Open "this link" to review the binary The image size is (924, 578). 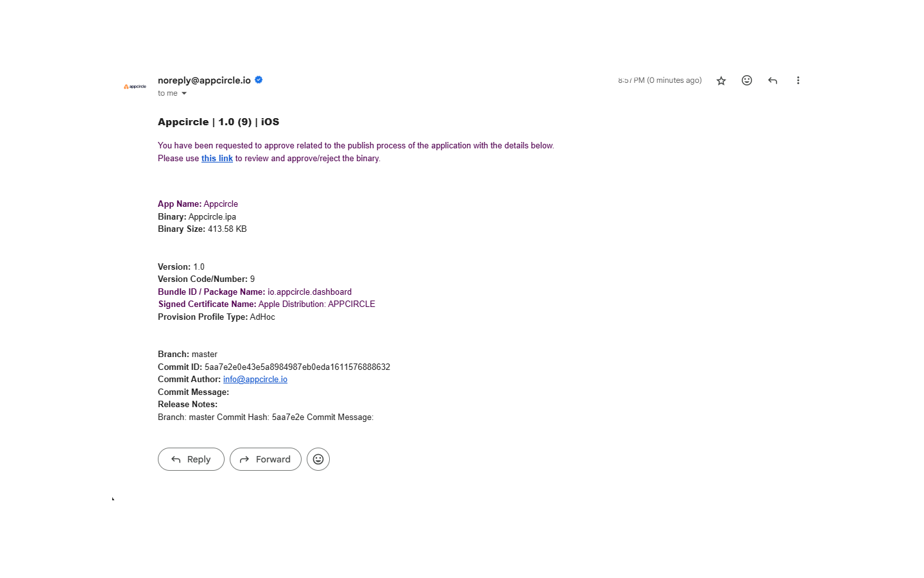(x=217, y=159)
